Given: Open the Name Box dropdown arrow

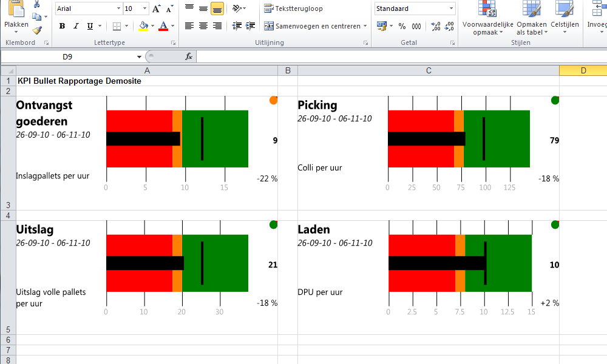Looking at the screenshot, I should coord(139,56).
